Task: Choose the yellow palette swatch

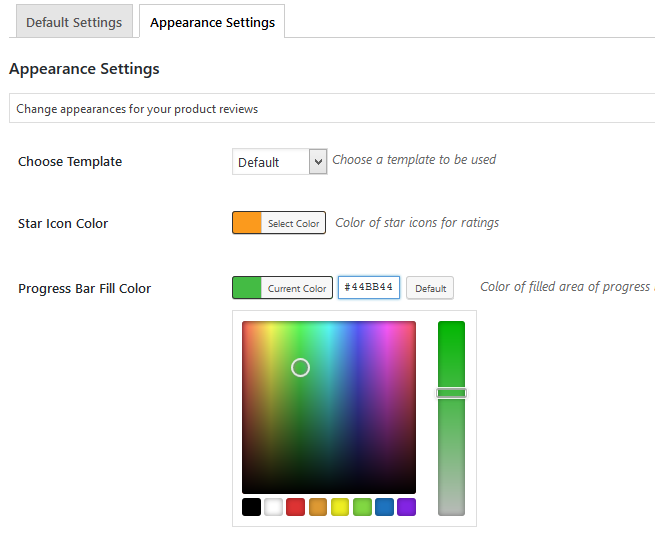Action: [340, 507]
